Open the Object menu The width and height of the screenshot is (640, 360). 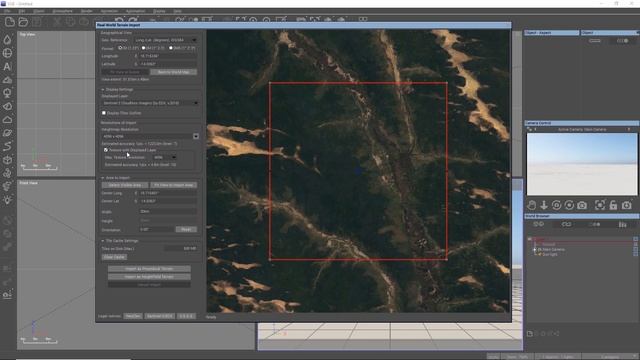click(x=39, y=11)
